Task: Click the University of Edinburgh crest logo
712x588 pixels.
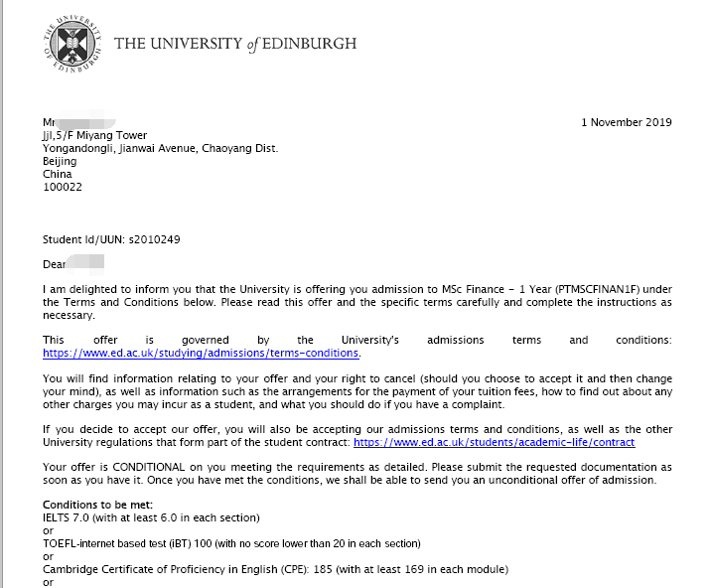Action: click(x=71, y=43)
